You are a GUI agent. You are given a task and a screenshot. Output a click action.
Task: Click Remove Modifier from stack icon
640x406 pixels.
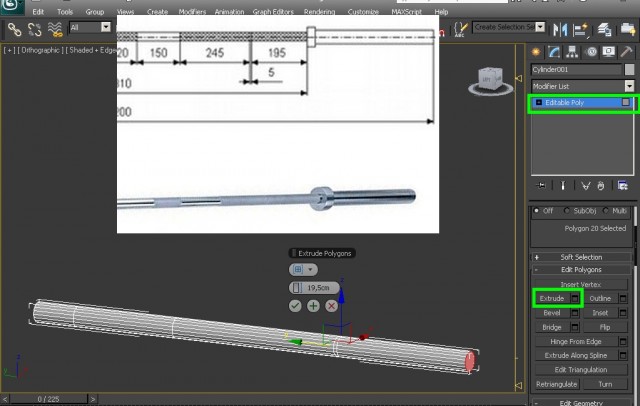point(601,186)
